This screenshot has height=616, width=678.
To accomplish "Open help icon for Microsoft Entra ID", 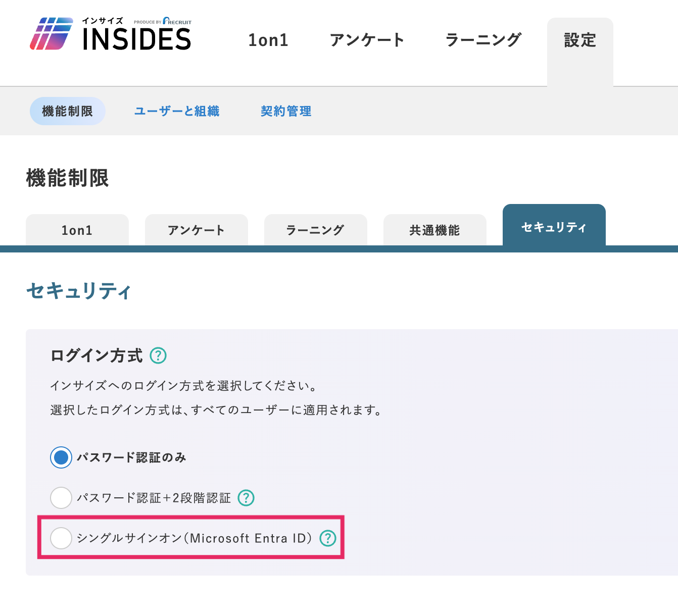I will 328,538.
